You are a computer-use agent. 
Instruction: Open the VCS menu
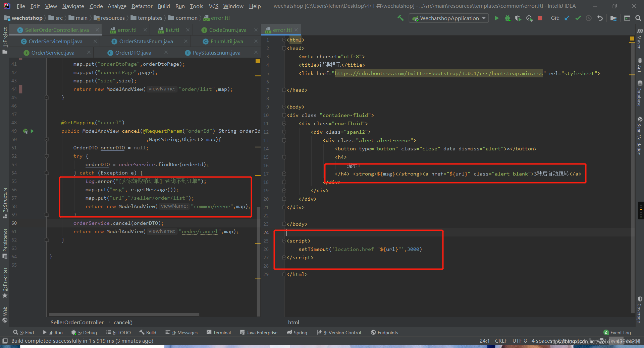(213, 6)
